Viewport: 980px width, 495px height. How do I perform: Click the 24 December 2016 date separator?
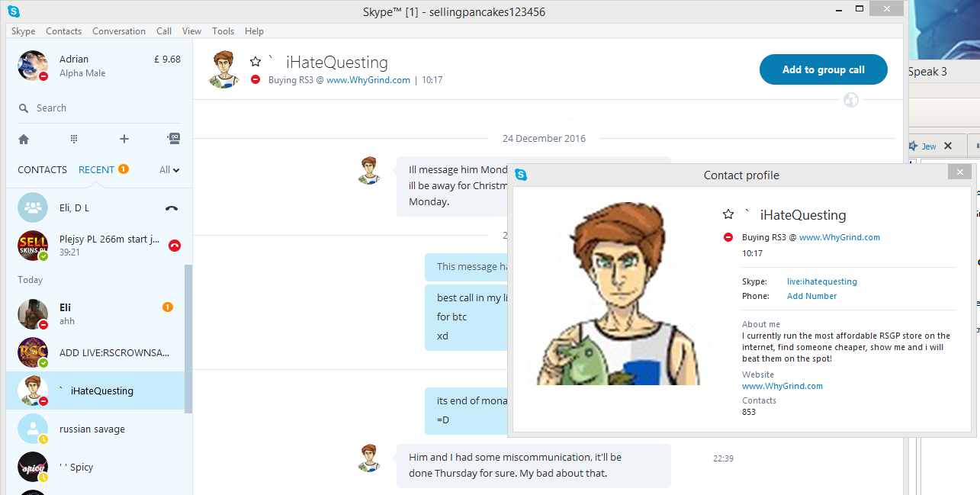544,139
